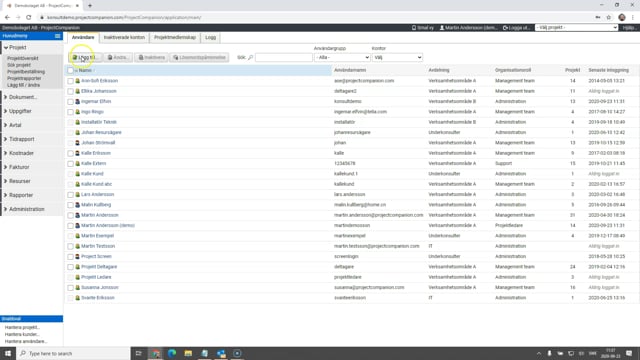
Task: Sort by the Användarnamn column header
Action: pos(350,70)
